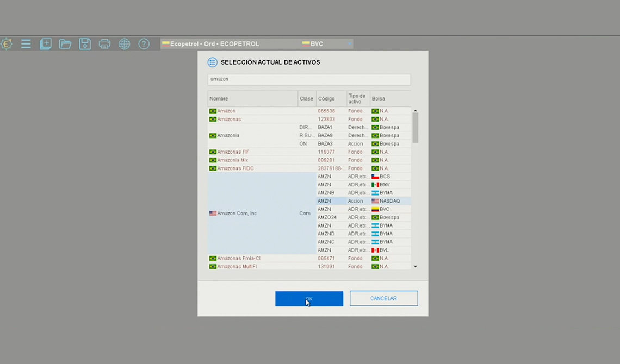Select the Amazonia Mix row

[309, 160]
